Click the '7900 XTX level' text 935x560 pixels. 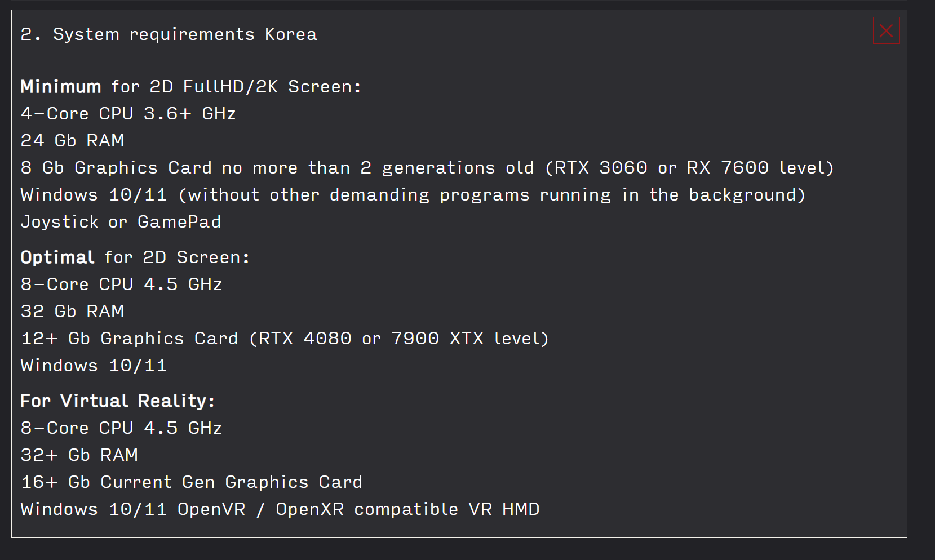[x=469, y=339]
